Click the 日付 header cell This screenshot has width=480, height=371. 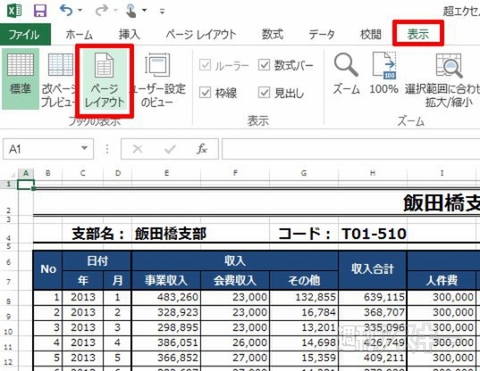(x=97, y=261)
